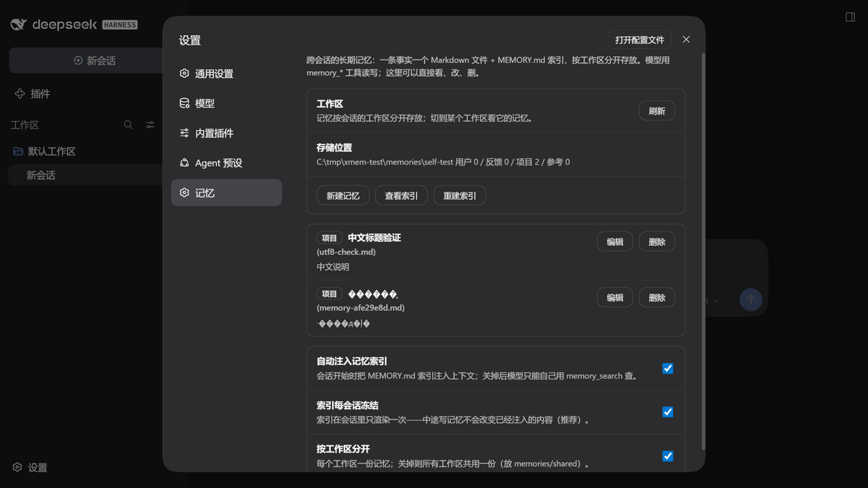Click the 中文说明 description text
The width and height of the screenshot is (868, 488).
pyautogui.click(x=333, y=267)
